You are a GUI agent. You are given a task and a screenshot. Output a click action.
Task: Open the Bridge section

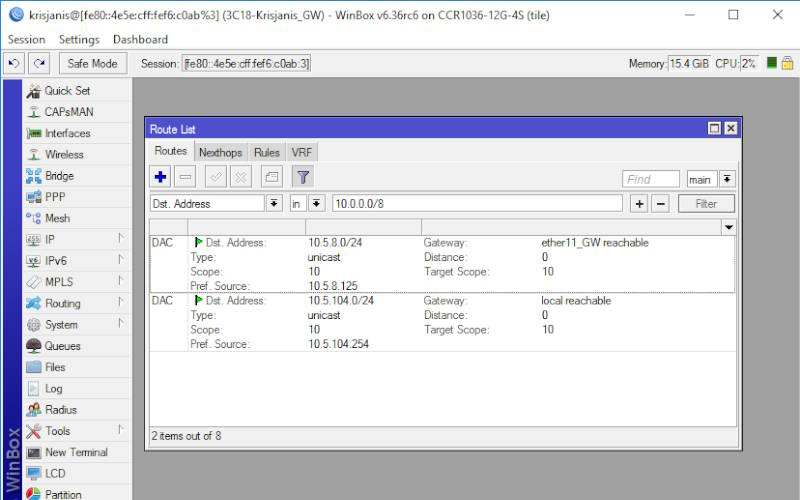[78, 176]
